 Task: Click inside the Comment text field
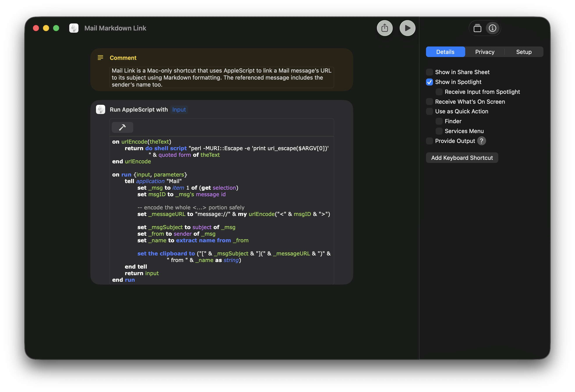click(x=222, y=77)
